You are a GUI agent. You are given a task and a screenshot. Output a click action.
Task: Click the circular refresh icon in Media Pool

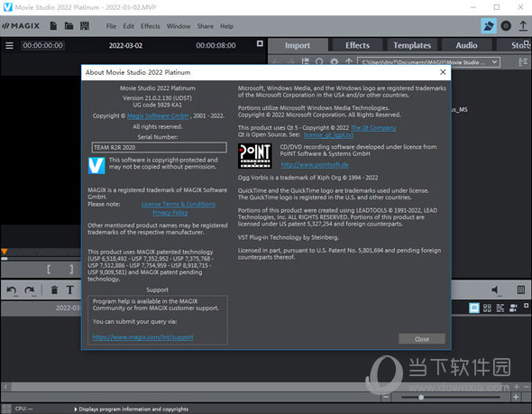[319, 61]
